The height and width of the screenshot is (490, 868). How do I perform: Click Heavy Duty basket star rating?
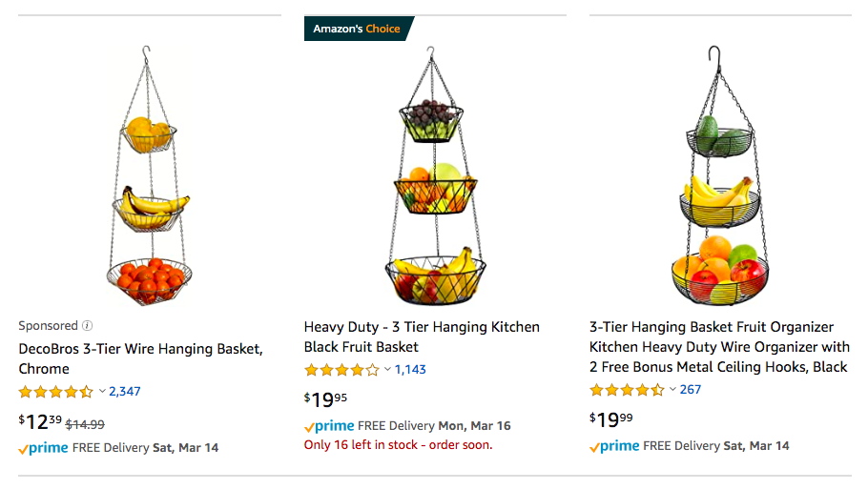coord(341,370)
